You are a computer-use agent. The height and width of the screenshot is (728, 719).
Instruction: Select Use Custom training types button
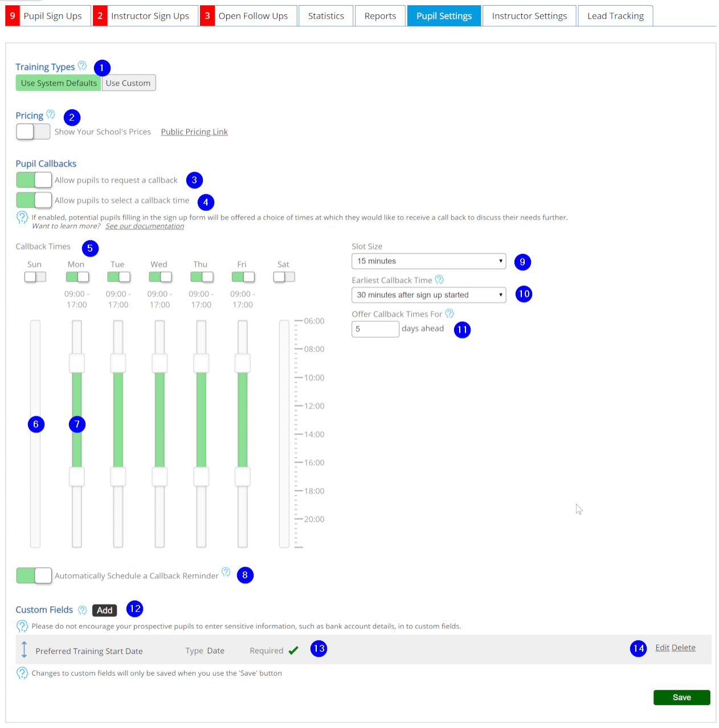click(x=128, y=83)
